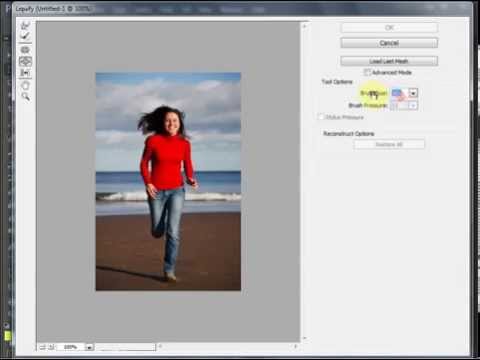The height and width of the screenshot is (360, 480).
Task: Click the Load Last Mesh button
Action: pos(389,61)
